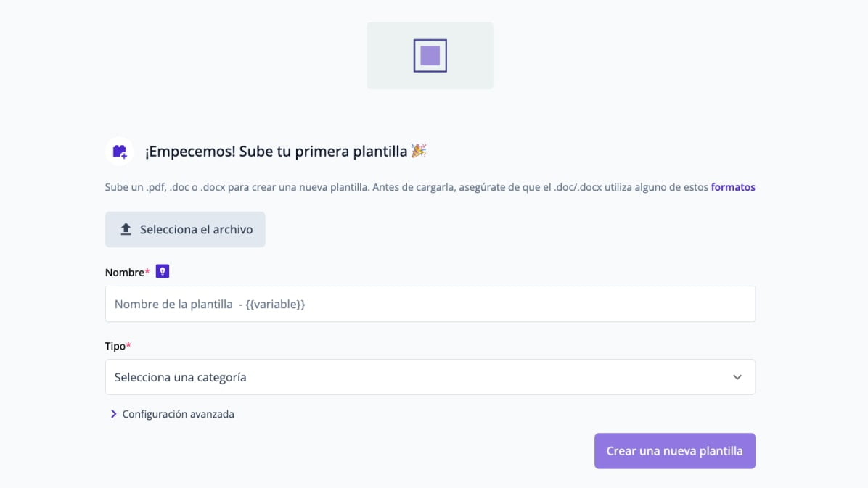Click the description text about .pdf, .doc files
Image resolution: width=868 pixels, height=488 pixels.
pyautogui.click(x=407, y=187)
